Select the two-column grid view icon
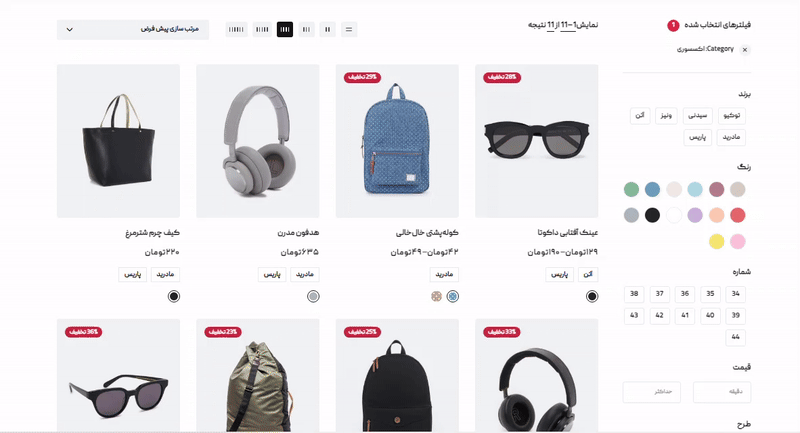 (x=328, y=30)
